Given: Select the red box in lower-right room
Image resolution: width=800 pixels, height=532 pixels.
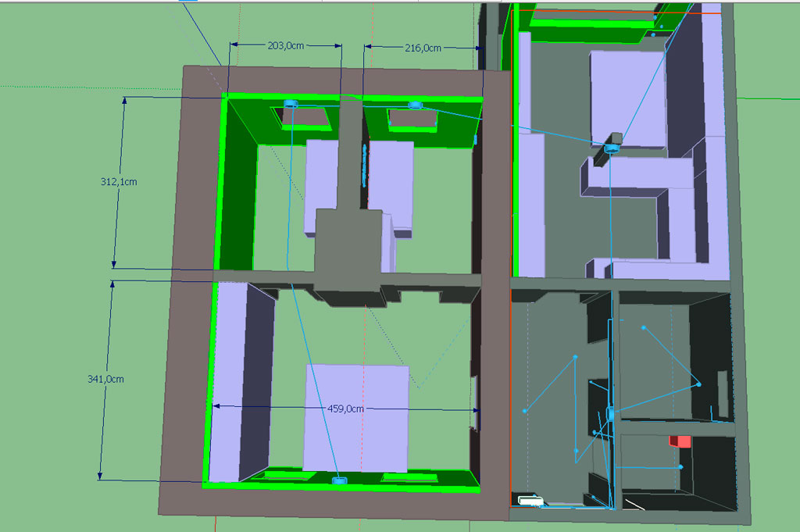Looking at the screenshot, I should point(680,441).
